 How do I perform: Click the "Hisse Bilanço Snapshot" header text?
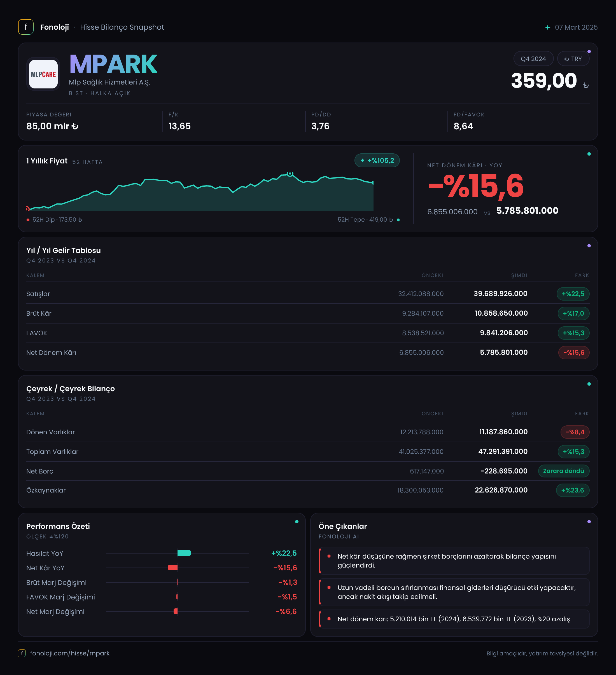(x=122, y=27)
